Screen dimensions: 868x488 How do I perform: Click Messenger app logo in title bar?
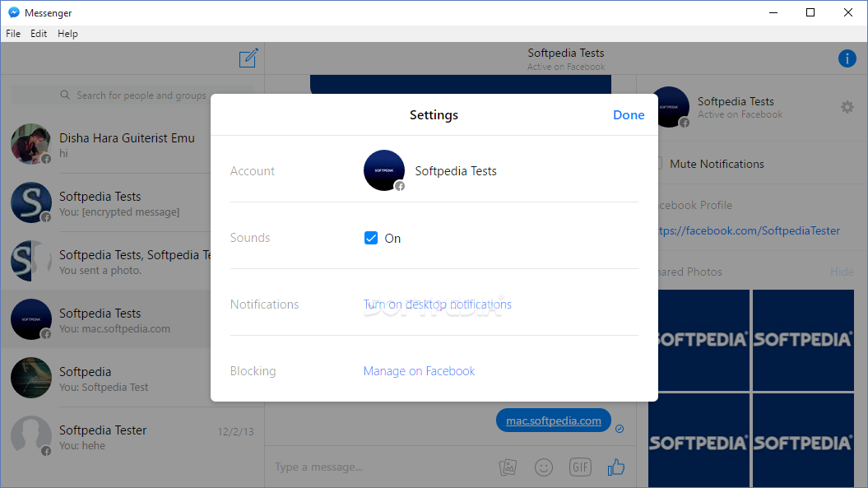pyautogui.click(x=14, y=12)
